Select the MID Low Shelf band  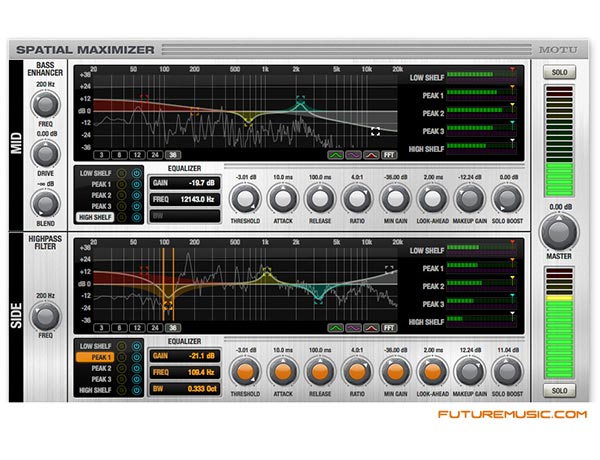click(95, 173)
